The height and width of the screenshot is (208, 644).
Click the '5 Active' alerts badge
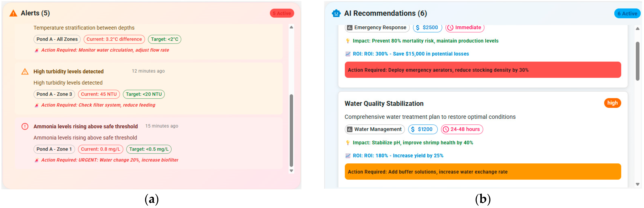pos(282,14)
